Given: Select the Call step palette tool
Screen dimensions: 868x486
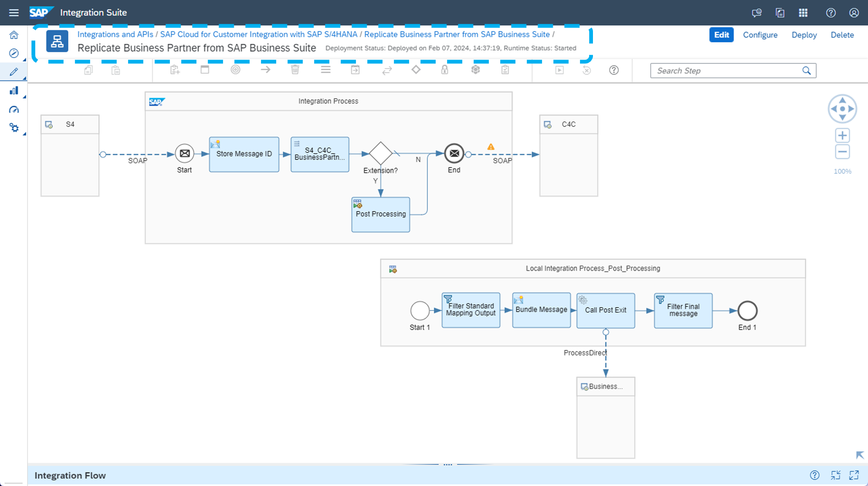Looking at the screenshot, I should point(355,69).
